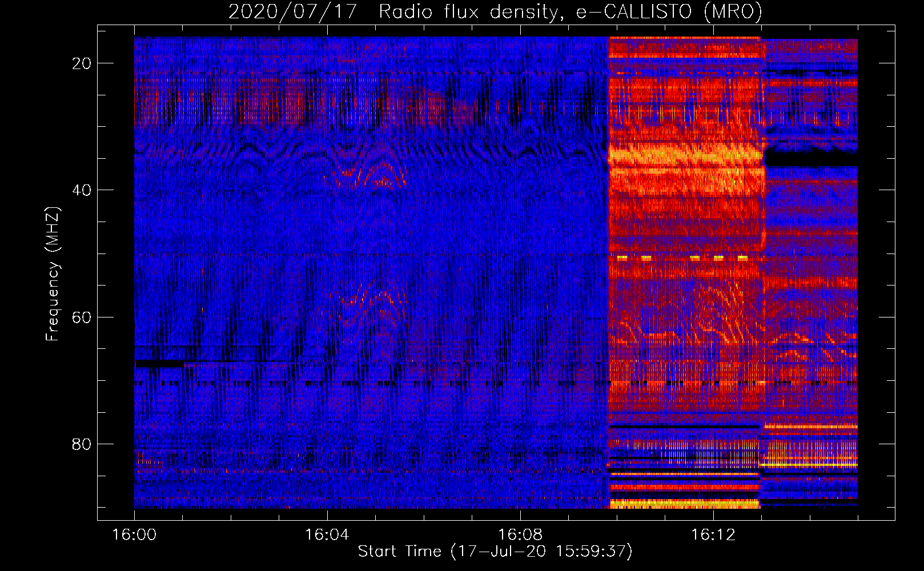This screenshot has width=924, height=571.
Task: Click the '16:08' time tick label
Action: click(x=520, y=535)
